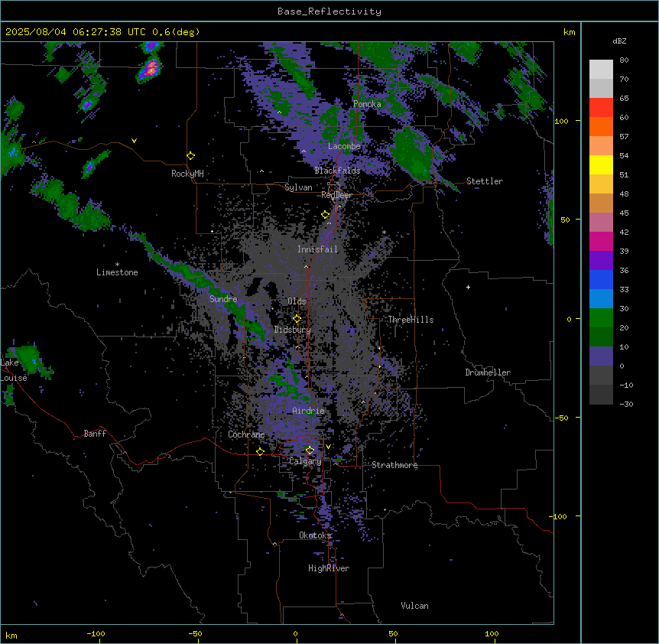Click the -50 tick on the vertical km axis
The width and height of the screenshot is (659, 644).
click(x=561, y=418)
